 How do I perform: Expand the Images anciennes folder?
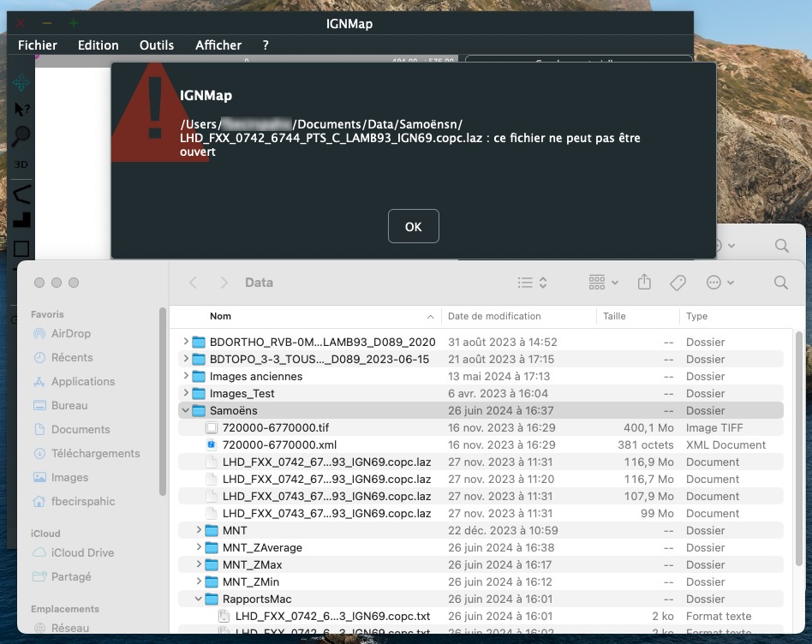point(186,376)
